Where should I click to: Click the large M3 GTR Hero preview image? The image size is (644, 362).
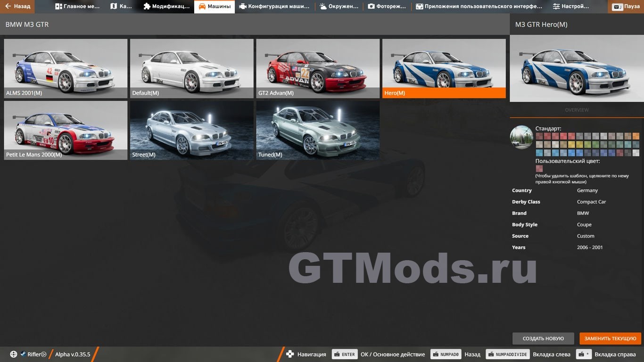tap(577, 68)
